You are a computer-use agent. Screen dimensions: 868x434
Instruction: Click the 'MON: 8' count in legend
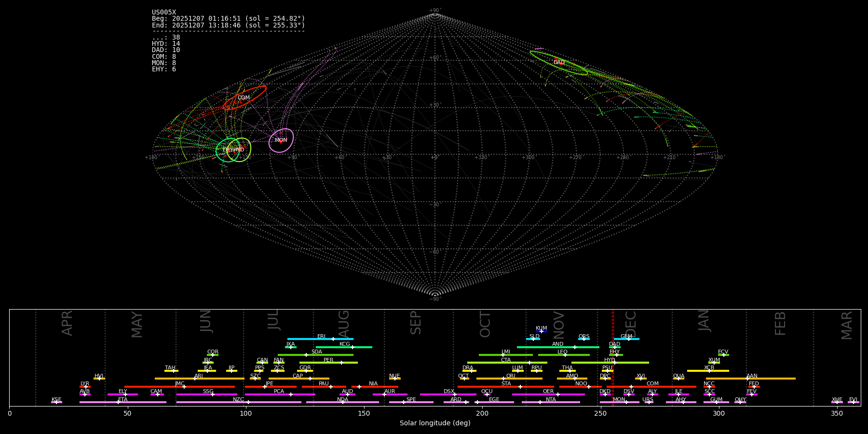[164, 63]
